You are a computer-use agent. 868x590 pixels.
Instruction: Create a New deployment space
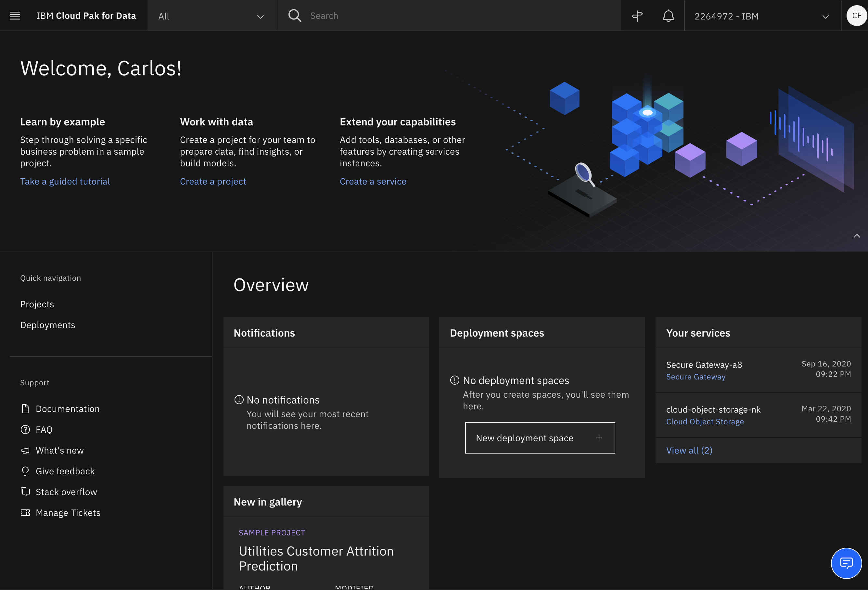(x=540, y=438)
